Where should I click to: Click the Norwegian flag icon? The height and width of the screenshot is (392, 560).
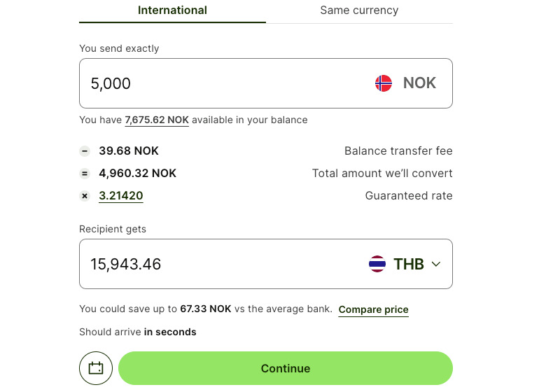[x=383, y=83]
